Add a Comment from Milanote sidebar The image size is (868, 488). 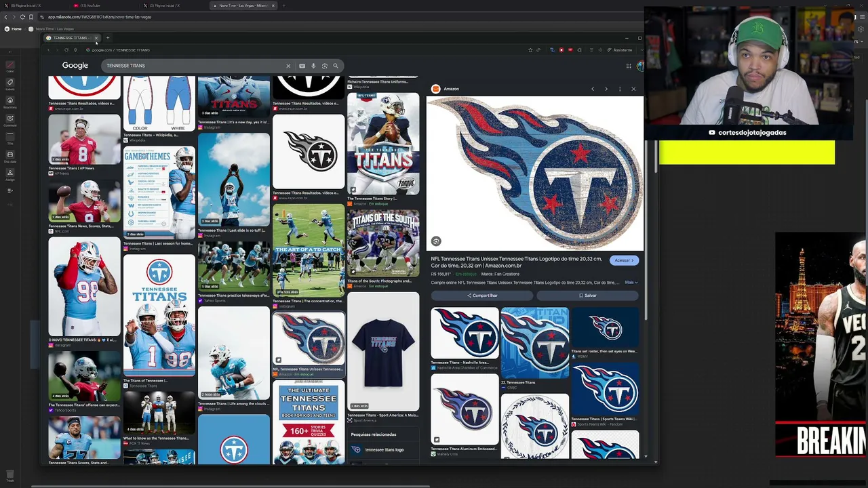point(10,120)
